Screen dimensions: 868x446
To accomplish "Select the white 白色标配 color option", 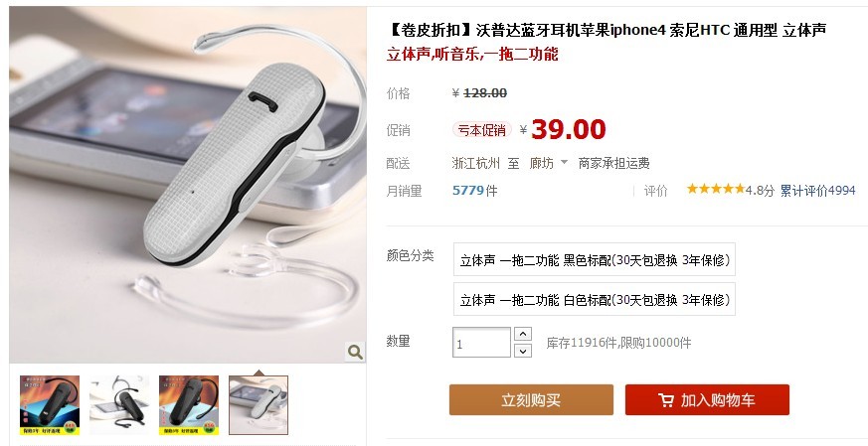I will pos(594,299).
